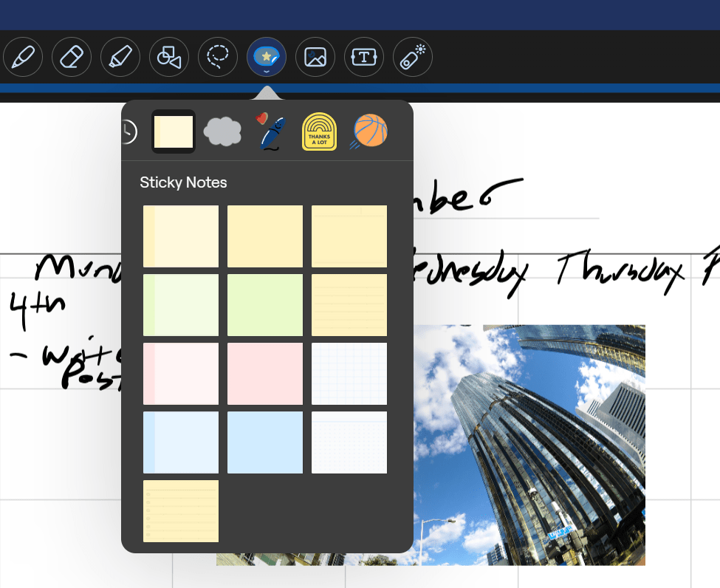Select the Pen tool
This screenshot has width=720, height=588.
pos(23,57)
